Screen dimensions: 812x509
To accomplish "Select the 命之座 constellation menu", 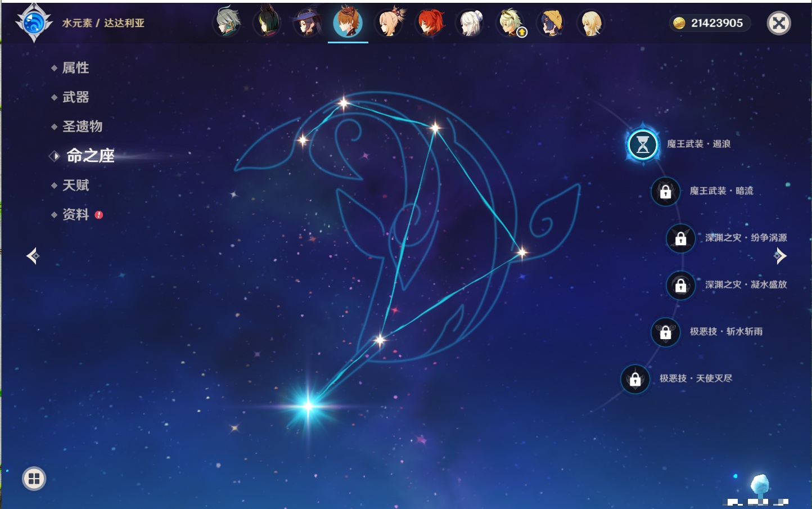I will (90, 156).
